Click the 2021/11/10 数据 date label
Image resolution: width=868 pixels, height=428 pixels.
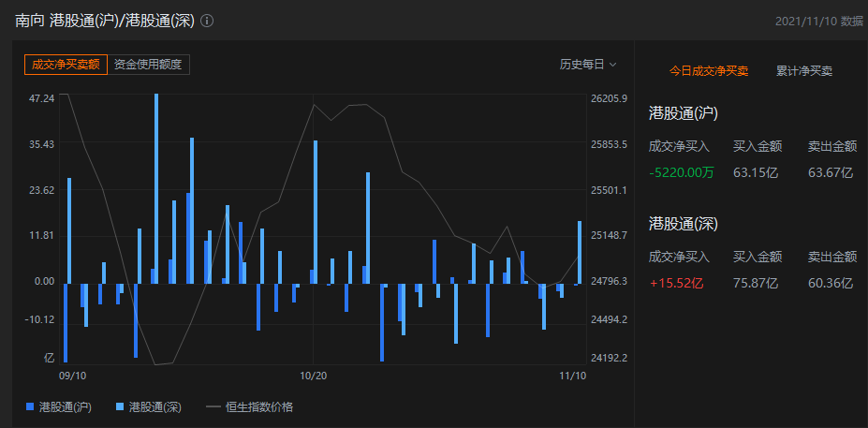tap(818, 21)
